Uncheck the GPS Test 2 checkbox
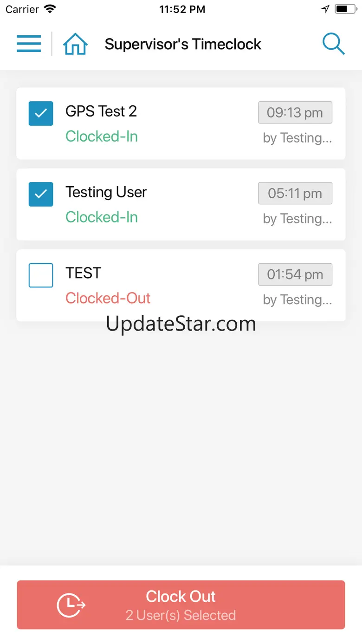362x644 pixels. 41,113
